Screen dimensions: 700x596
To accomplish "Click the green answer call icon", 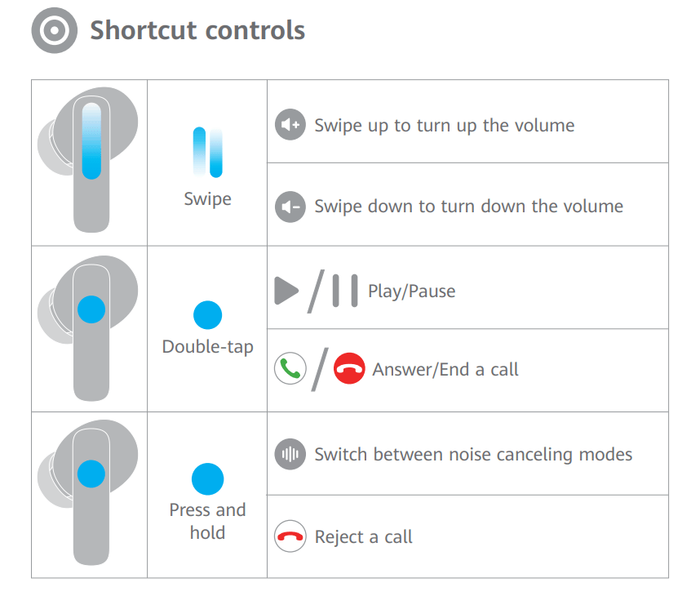I will click(x=290, y=369).
